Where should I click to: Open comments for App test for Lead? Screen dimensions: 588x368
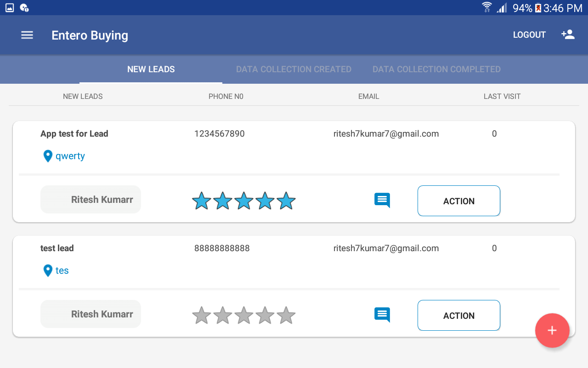click(x=382, y=201)
